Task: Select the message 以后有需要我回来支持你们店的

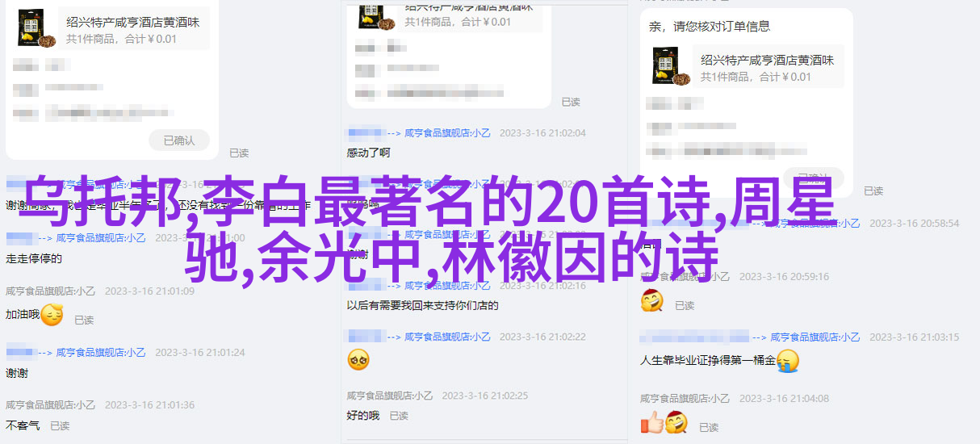Action: click(x=423, y=306)
